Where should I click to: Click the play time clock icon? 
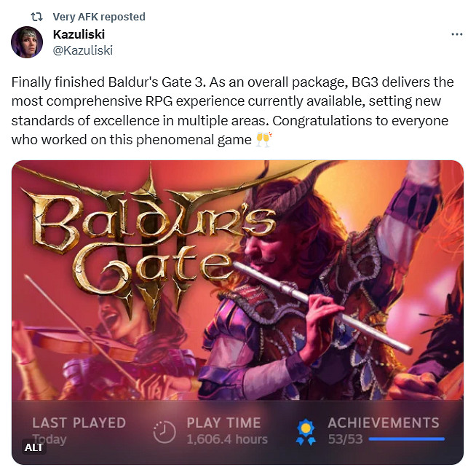coord(164,432)
